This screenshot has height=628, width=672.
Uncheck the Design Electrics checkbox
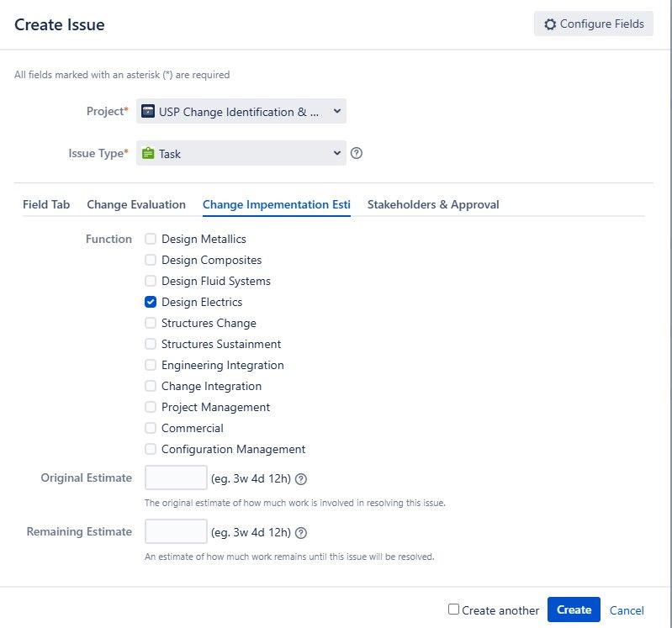tap(151, 302)
